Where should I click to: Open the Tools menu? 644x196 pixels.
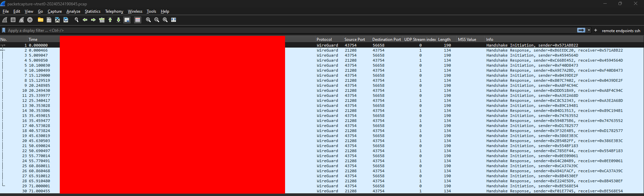[151, 11]
